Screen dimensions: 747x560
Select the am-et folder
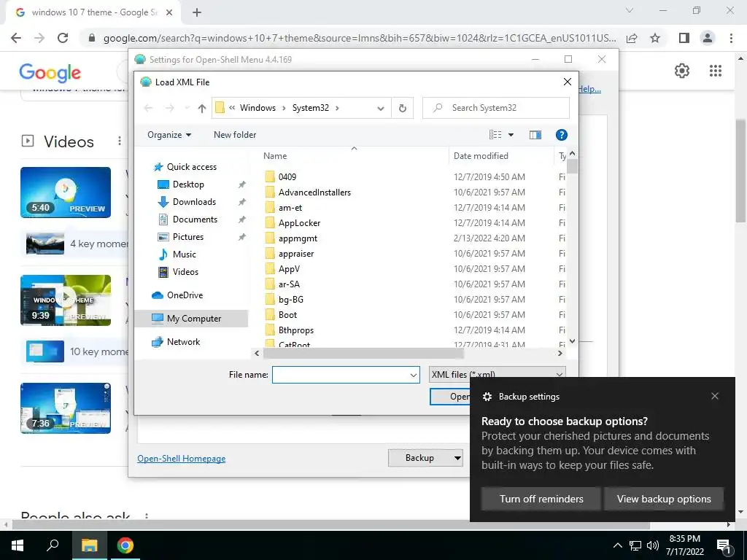pos(290,208)
